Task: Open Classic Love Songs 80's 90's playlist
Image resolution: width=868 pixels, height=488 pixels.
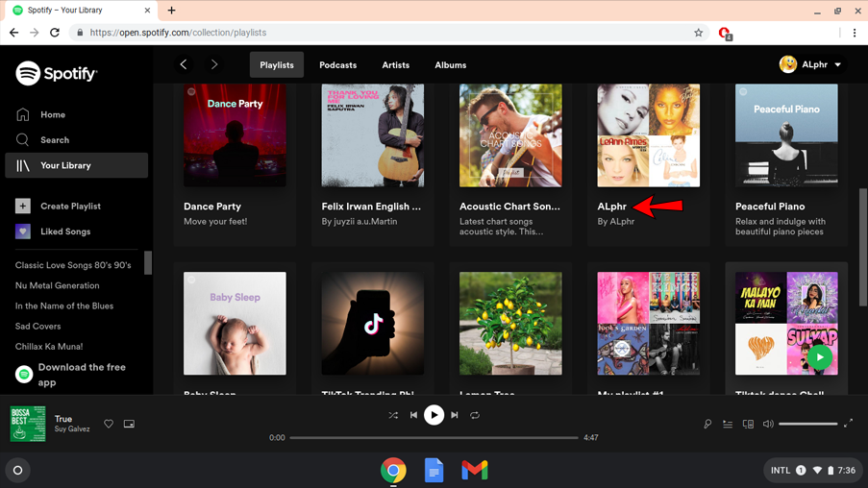Action: point(73,265)
